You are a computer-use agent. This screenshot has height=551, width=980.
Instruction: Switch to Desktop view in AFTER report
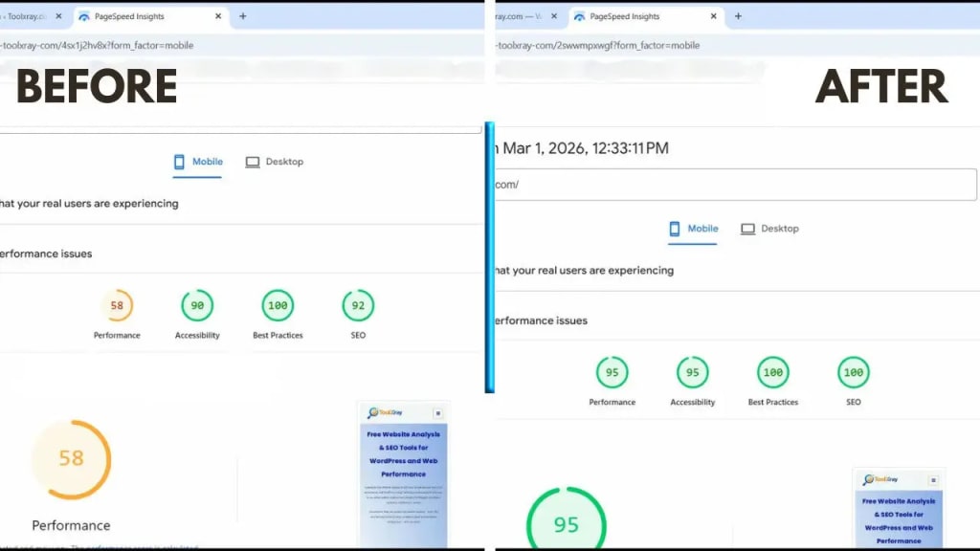769,229
